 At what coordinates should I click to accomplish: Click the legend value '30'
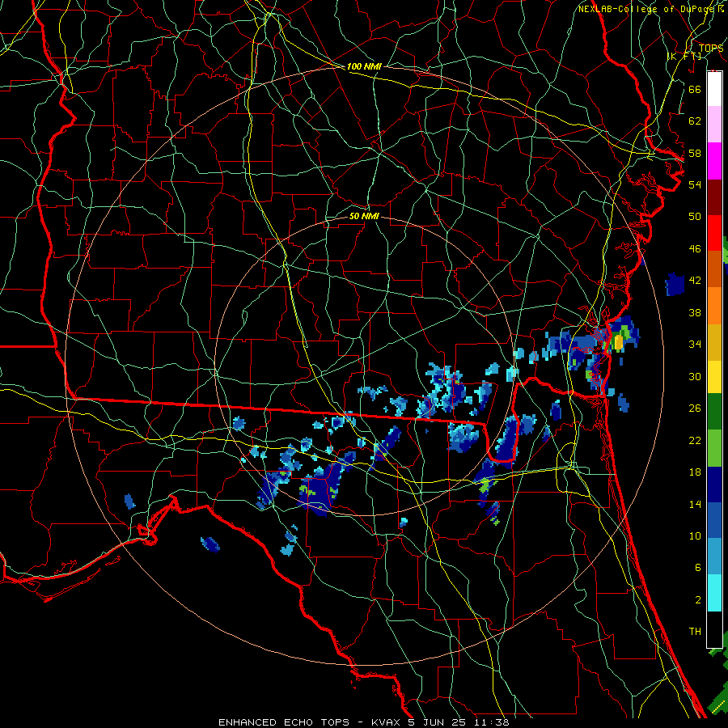click(695, 376)
